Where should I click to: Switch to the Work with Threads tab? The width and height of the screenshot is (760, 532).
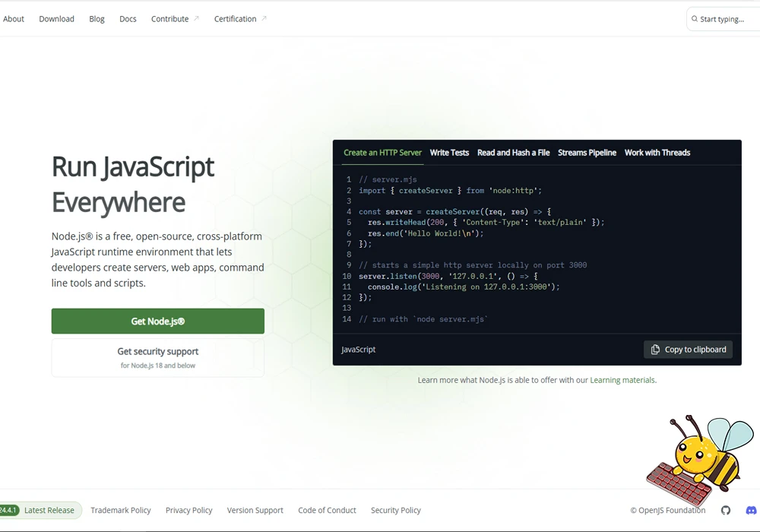tap(657, 153)
